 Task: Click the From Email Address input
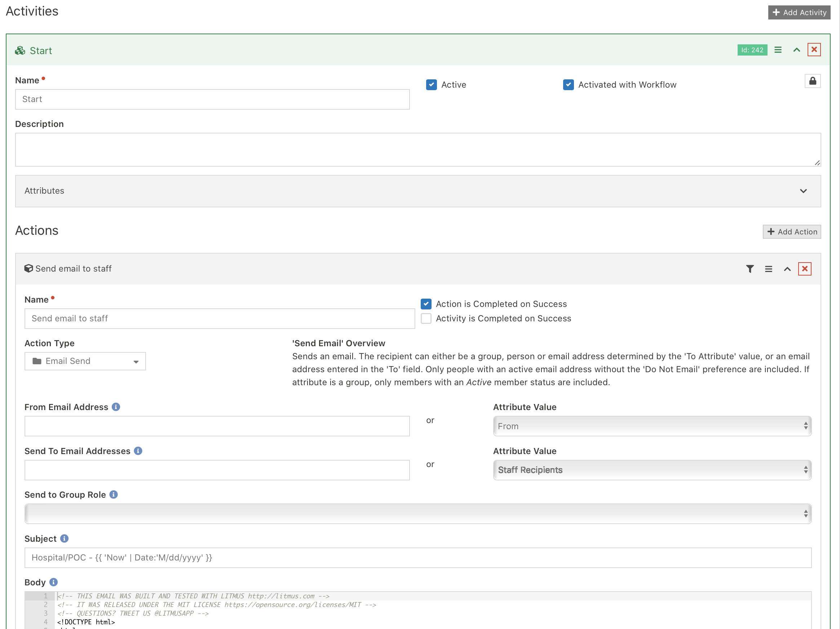tap(217, 426)
